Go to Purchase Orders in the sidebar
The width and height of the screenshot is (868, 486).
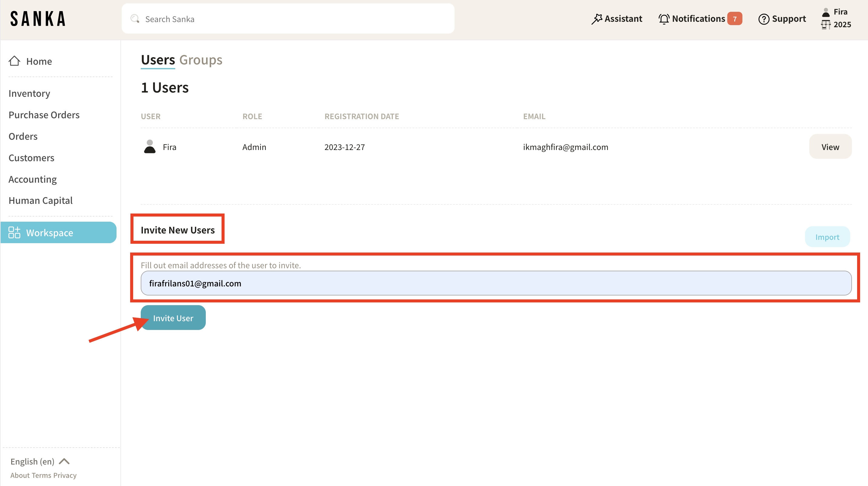44,115
